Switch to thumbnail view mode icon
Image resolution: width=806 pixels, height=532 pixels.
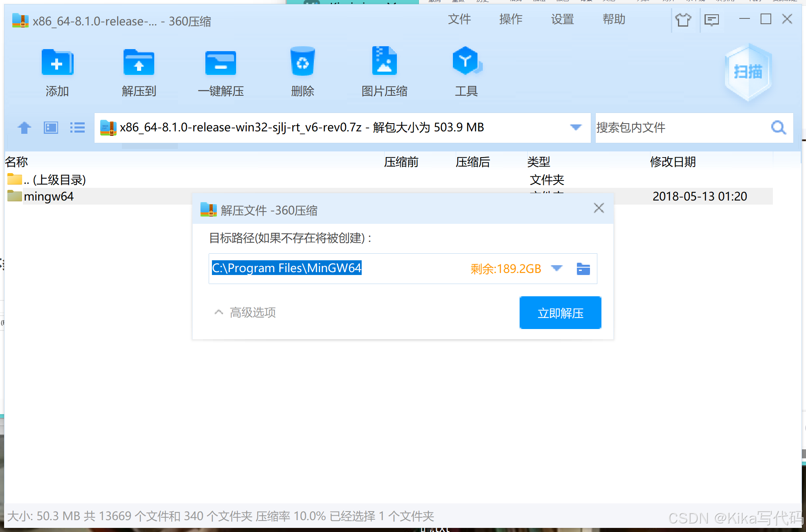point(51,128)
